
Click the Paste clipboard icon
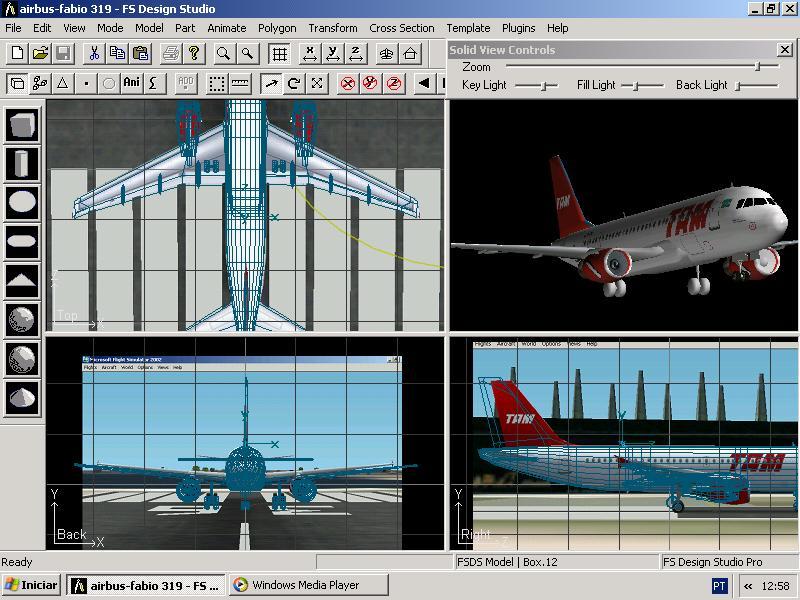(140, 53)
